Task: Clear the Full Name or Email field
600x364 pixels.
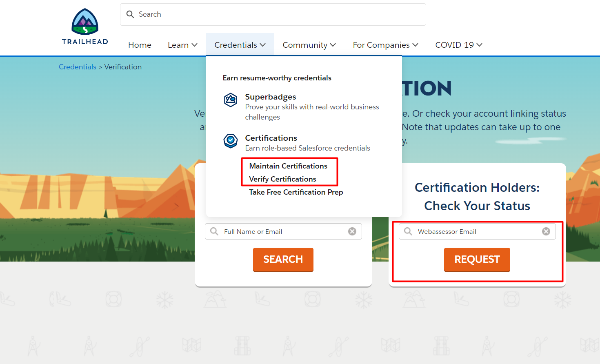Action: (x=352, y=231)
